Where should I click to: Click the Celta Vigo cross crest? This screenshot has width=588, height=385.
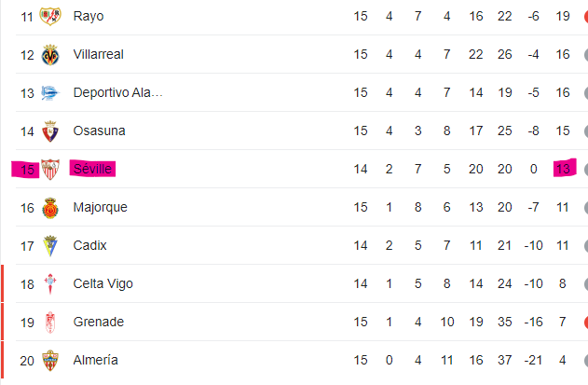coord(50,284)
